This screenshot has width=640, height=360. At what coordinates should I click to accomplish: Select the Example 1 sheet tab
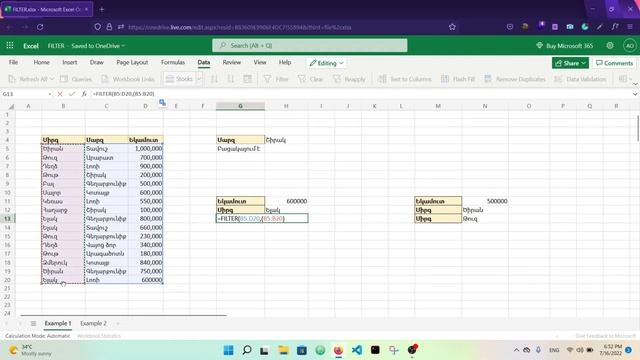click(x=58, y=323)
